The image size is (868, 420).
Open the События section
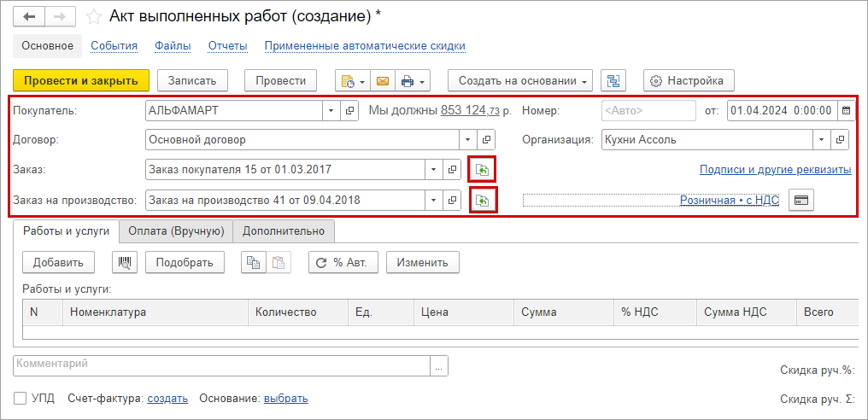114,46
